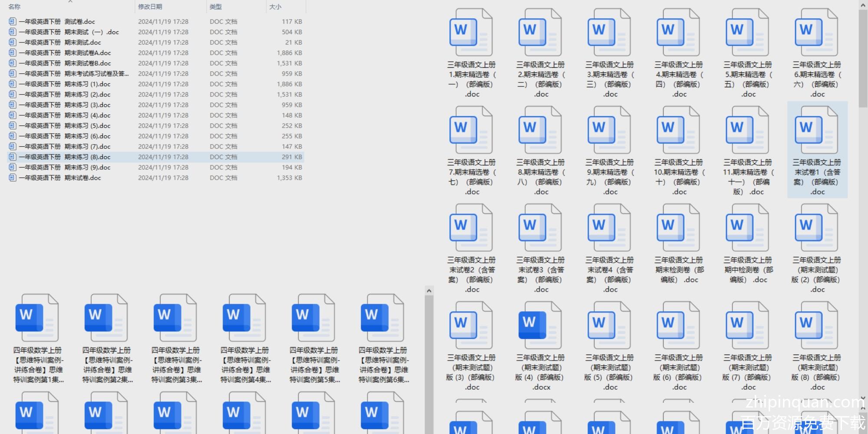Select 期末测试卷A.doc in the file list

point(87,53)
